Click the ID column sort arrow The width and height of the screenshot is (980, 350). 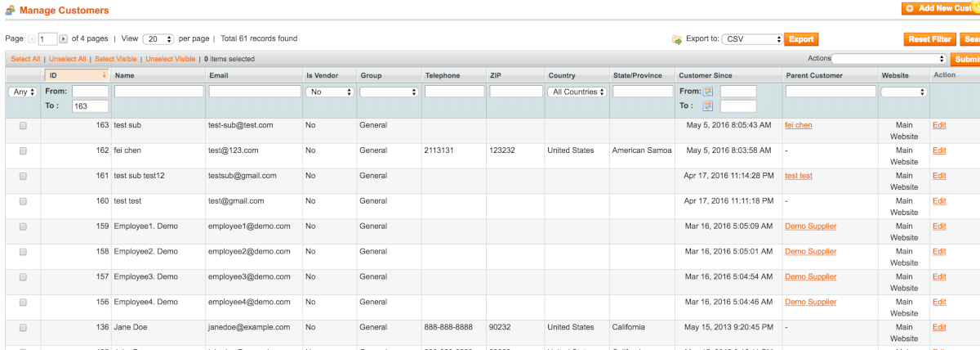(104, 75)
